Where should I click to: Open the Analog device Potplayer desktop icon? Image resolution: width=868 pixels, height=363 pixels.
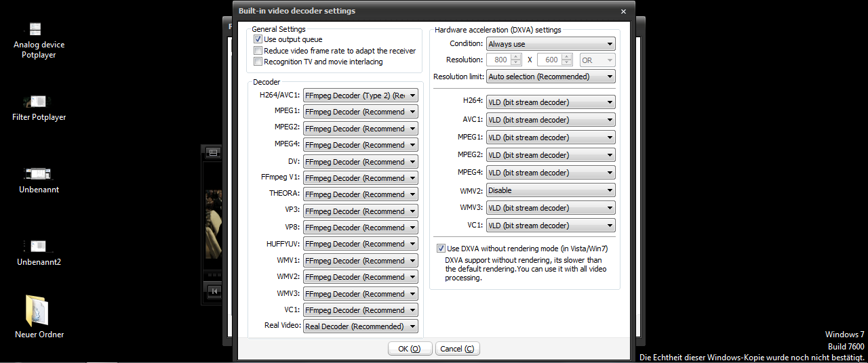point(35,29)
